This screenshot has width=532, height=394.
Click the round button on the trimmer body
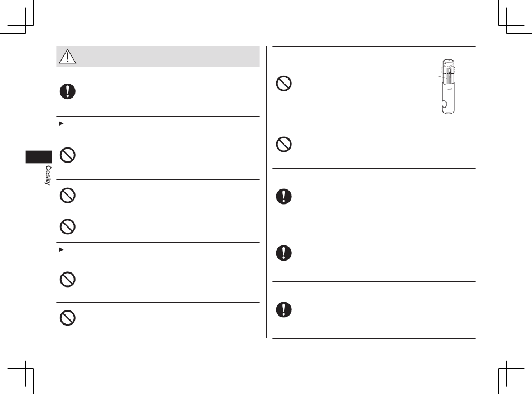coord(444,104)
